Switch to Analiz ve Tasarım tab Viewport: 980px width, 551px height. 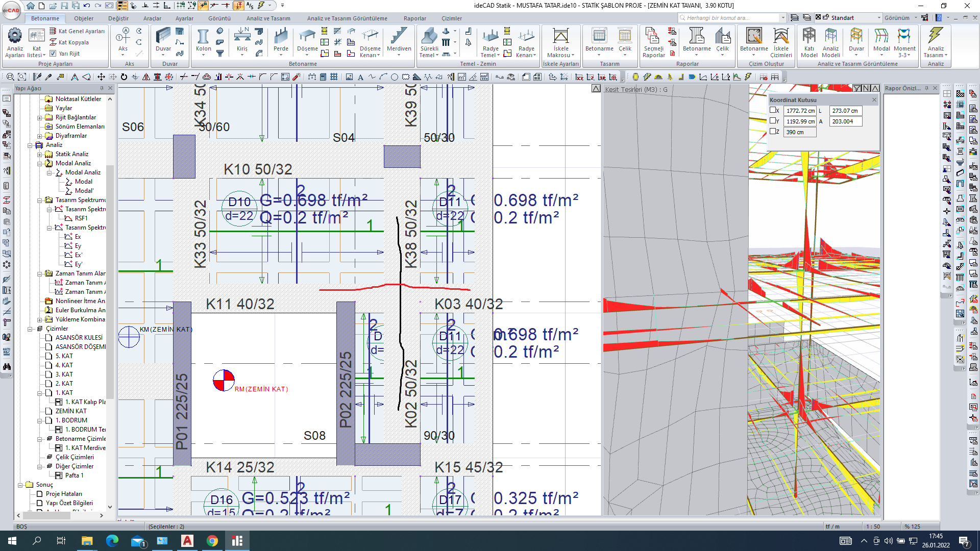click(x=268, y=18)
